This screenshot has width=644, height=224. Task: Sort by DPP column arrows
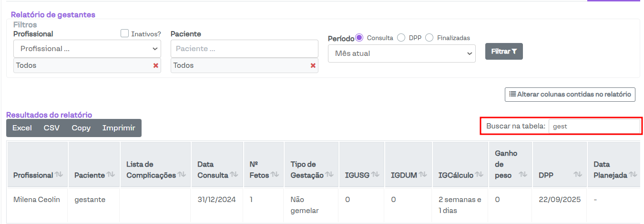click(578, 175)
